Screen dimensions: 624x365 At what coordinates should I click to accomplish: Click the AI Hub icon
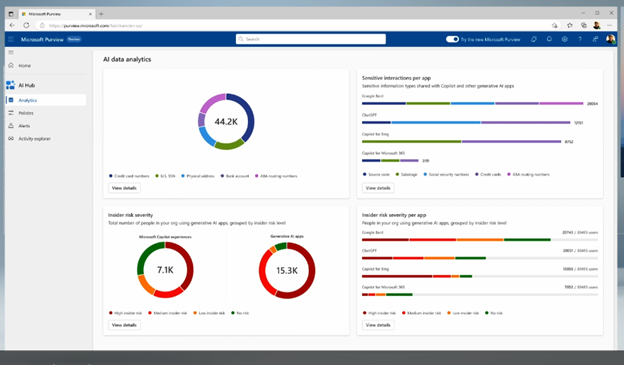(10, 85)
